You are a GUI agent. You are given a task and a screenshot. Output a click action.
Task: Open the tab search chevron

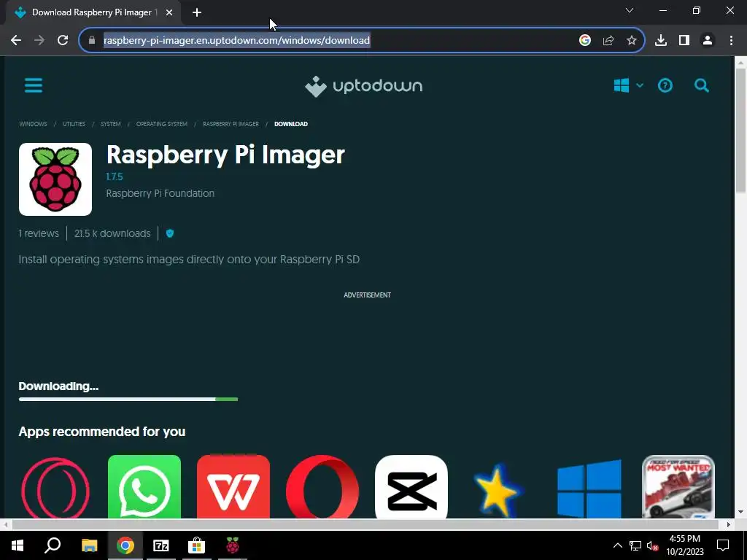pyautogui.click(x=630, y=10)
